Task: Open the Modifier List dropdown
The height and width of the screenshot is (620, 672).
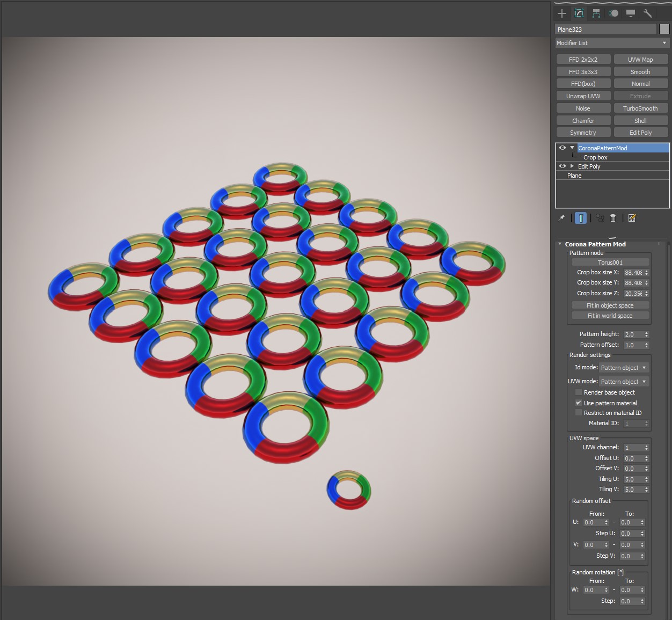Action: click(612, 43)
